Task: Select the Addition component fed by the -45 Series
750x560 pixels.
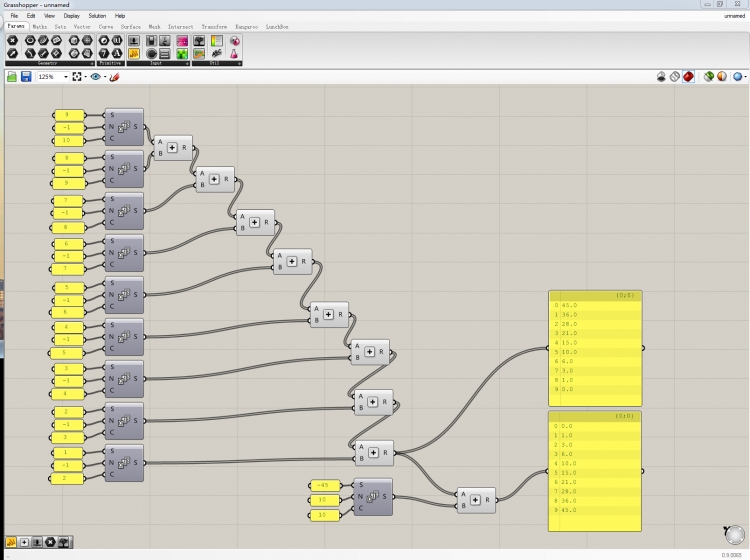Action: [476, 500]
